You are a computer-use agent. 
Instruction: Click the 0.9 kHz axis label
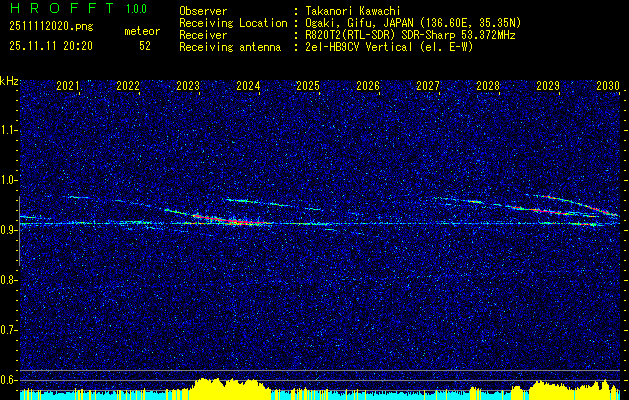[x=8, y=230]
